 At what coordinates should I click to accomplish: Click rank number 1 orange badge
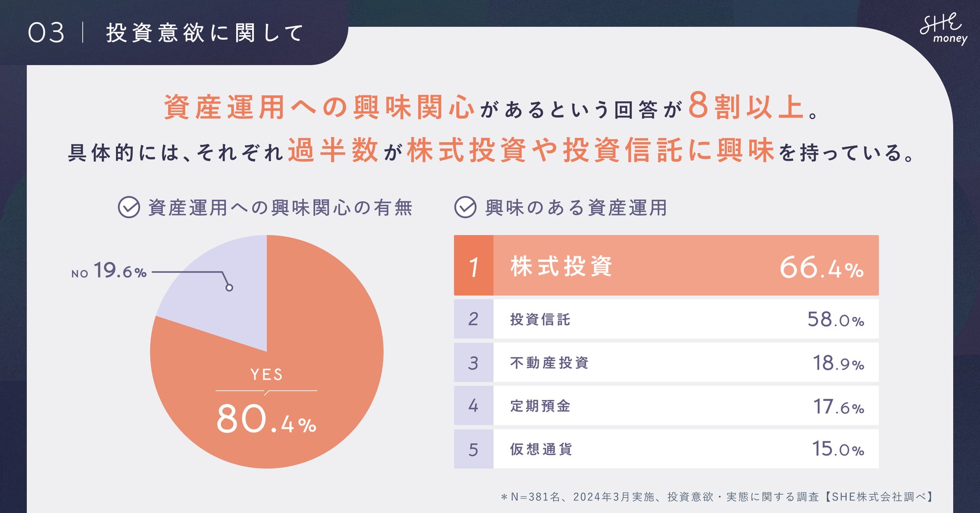(473, 265)
